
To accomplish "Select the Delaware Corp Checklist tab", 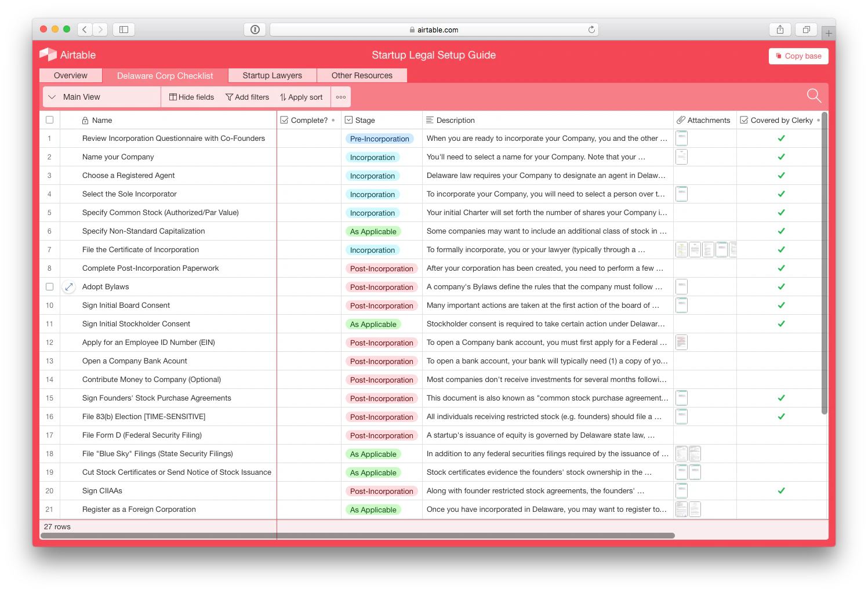I will tap(165, 75).
